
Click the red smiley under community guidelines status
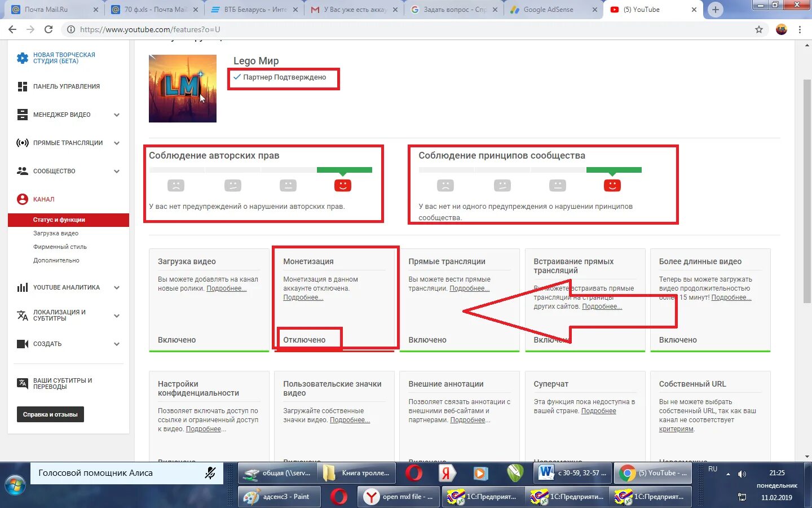(612, 185)
